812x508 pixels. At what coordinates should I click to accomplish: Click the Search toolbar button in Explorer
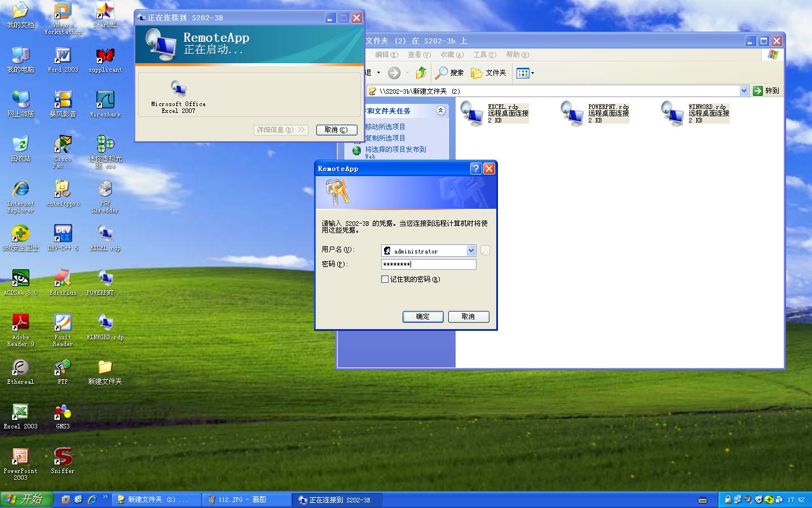coord(449,72)
